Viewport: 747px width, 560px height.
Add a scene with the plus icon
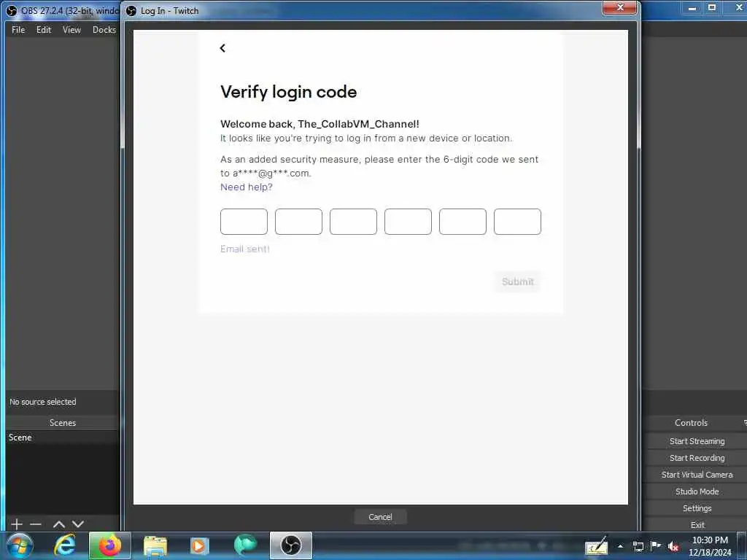click(x=17, y=524)
